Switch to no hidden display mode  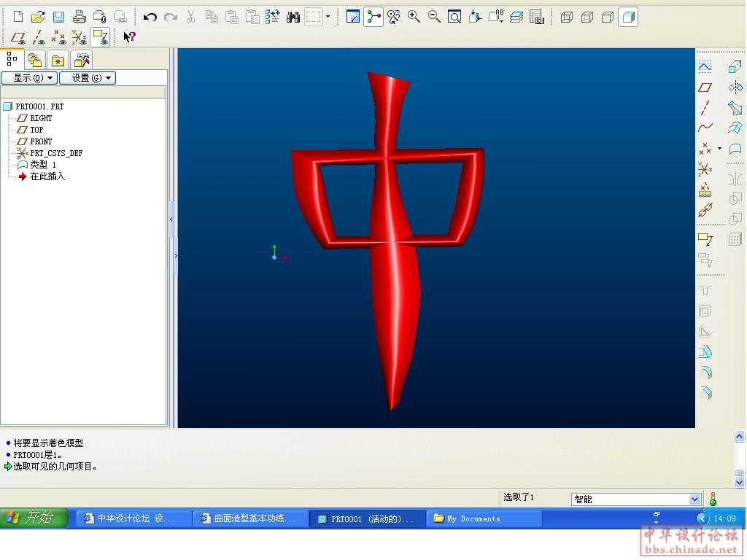[x=608, y=17]
